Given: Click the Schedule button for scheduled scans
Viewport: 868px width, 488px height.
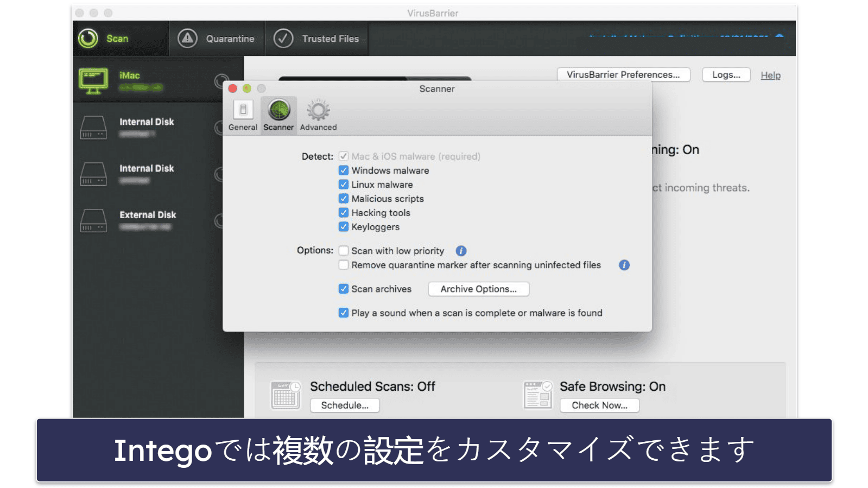Looking at the screenshot, I should tap(345, 405).
